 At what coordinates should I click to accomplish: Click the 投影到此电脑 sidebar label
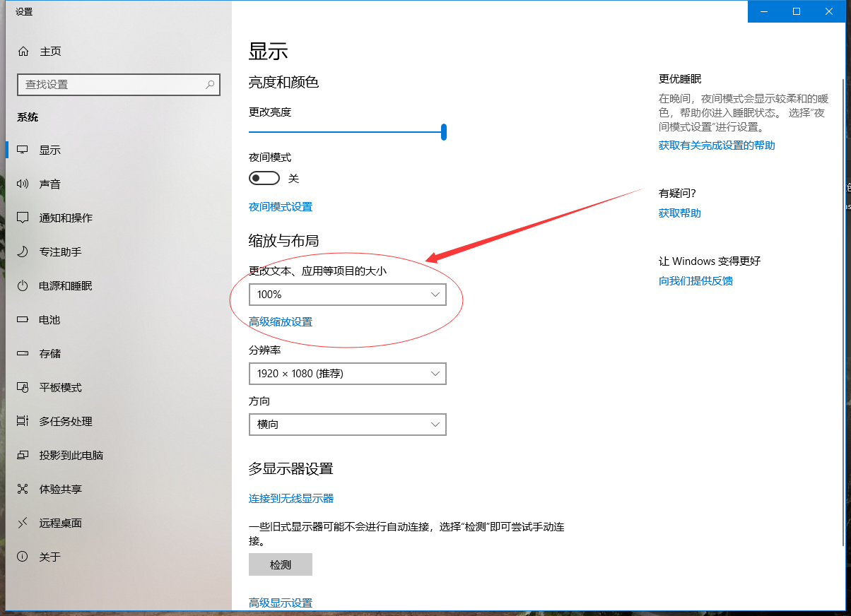[x=71, y=456]
